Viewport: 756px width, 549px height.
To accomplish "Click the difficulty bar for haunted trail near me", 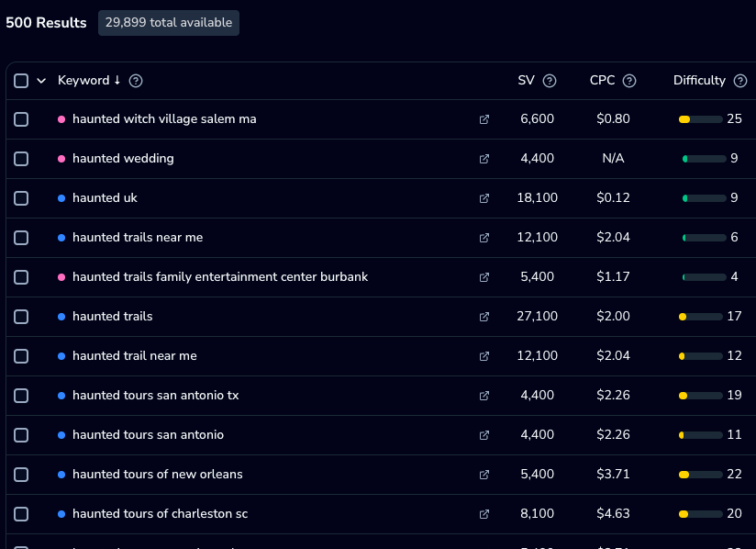I will click(700, 356).
